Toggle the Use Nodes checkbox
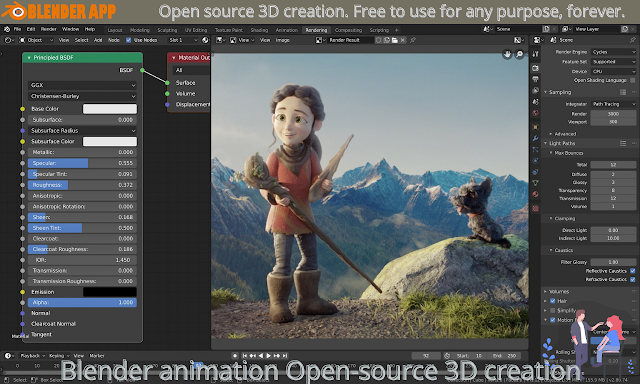This screenshot has width=640, height=384. click(129, 40)
